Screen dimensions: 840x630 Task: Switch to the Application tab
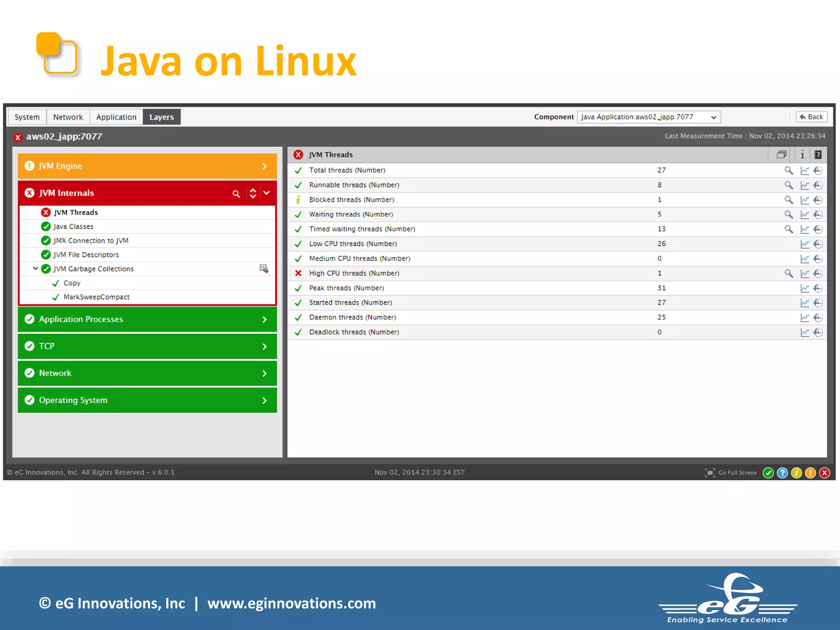pos(116,117)
